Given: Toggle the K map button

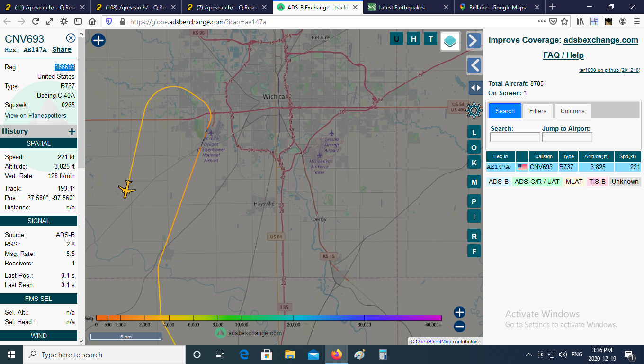Looking at the screenshot, I should [x=474, y=163].
